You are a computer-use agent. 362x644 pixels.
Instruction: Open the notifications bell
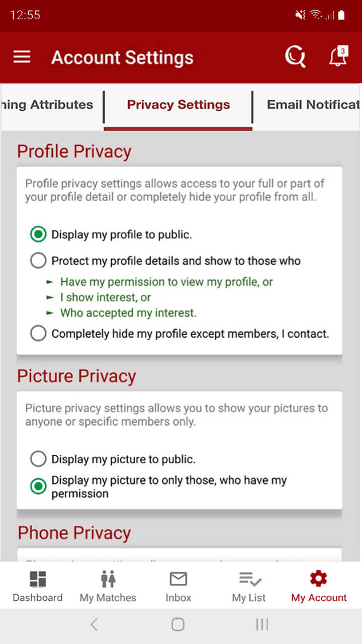click(338, 57)
